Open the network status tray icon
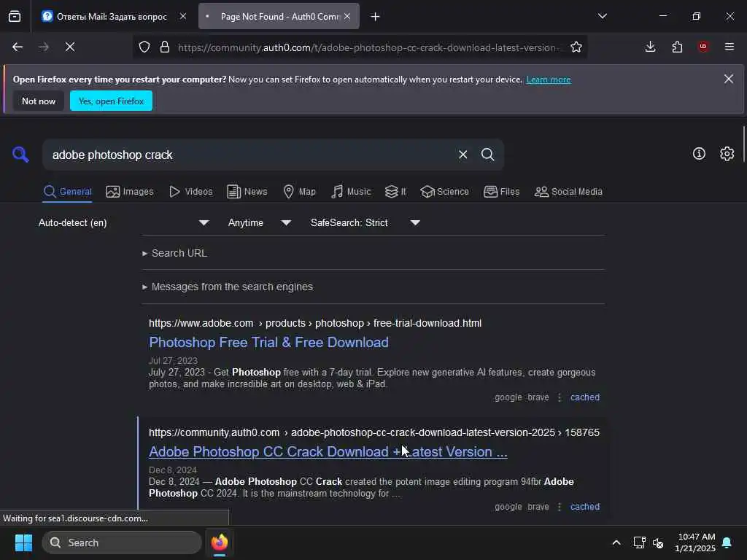This screenshot has width=747, height=560. (x=639, y=542)
